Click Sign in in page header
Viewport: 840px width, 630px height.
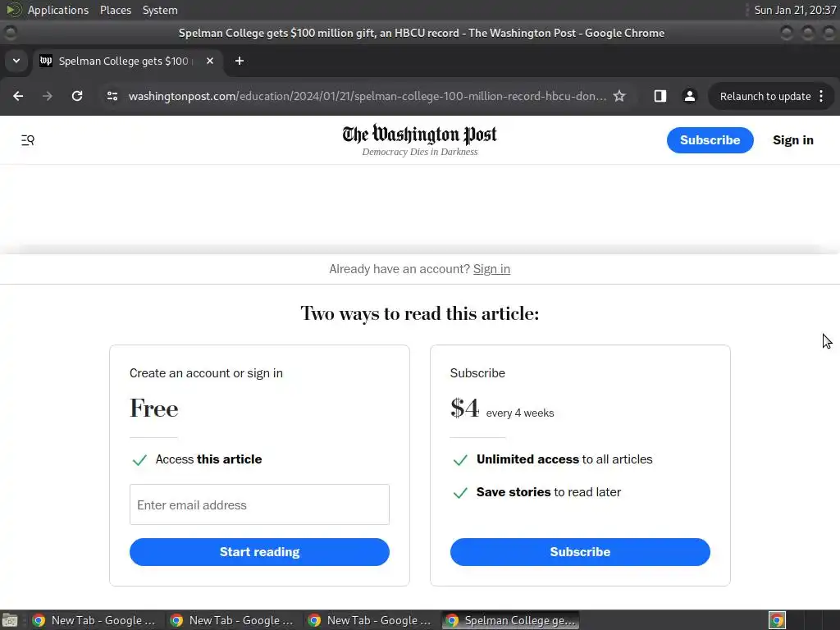pos(793,140)
